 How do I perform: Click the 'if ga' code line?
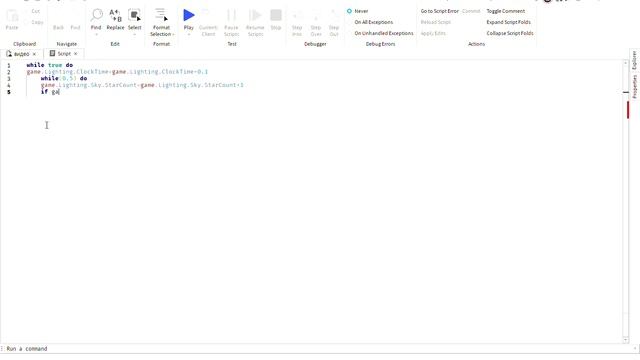click(x=50, y=92)
